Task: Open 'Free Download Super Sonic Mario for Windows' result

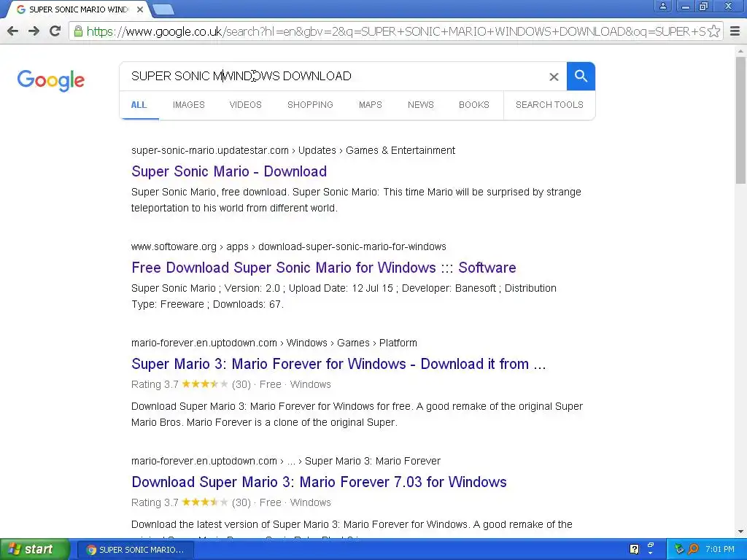Action: [x=324, y=268]
